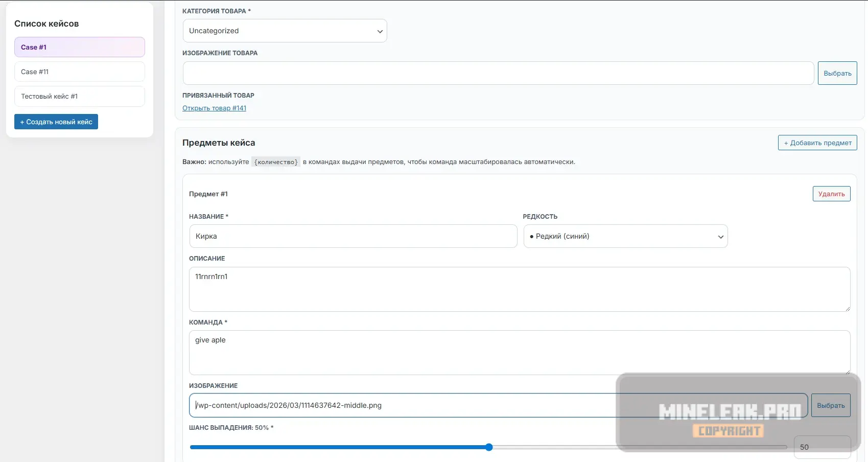
Task: Click the Команда text area with give aple
Action: [x=519, y=352]
